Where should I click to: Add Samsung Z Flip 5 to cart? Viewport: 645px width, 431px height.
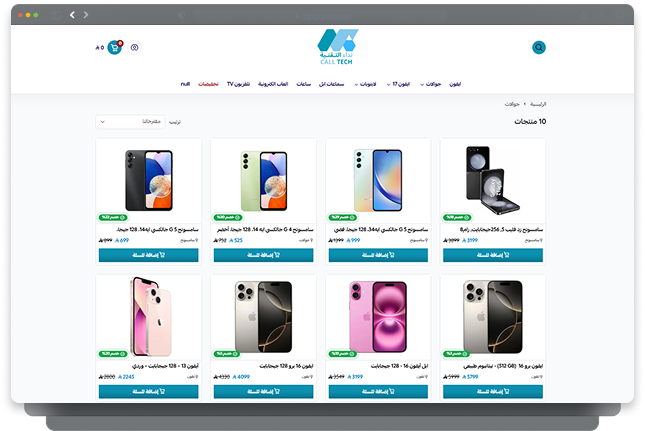pos(493,255)
